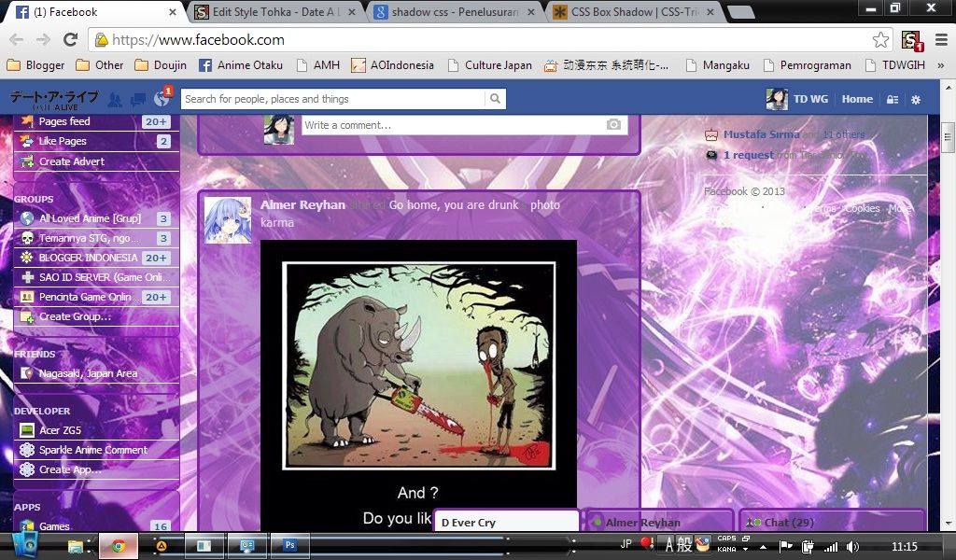Switch to shadow css search tab
956x560 pixels.
coord(455,12)
